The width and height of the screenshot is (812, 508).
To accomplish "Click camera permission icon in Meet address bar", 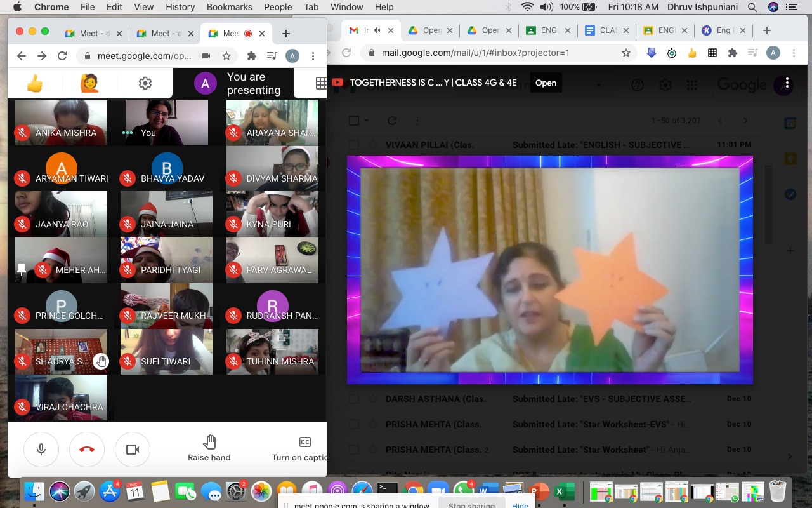I will (x=206, y=56).
